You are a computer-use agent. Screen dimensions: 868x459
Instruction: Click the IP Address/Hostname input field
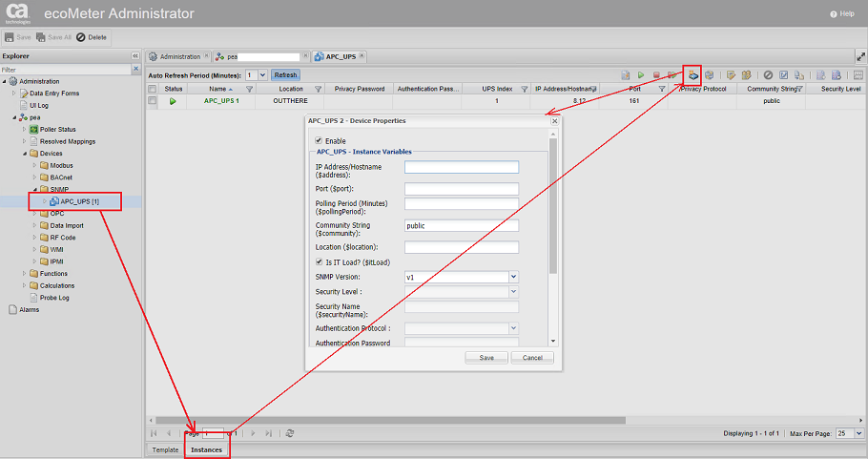click(461, 167)
